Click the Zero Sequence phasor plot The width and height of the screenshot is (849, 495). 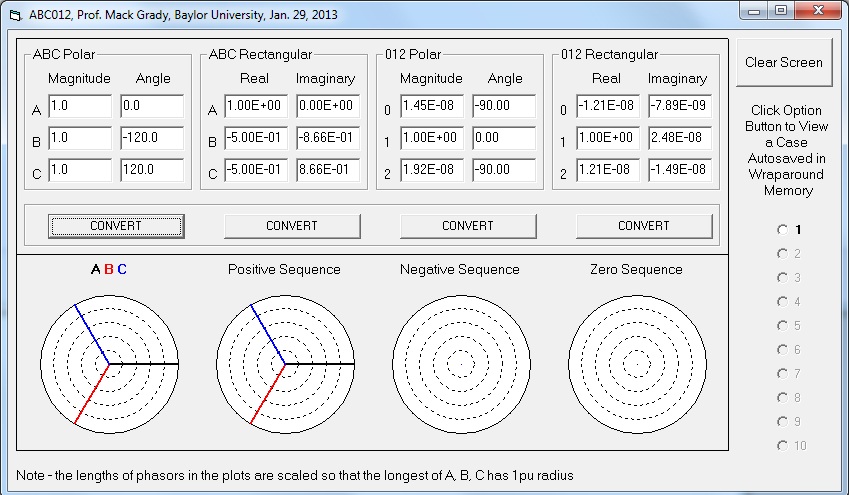[637, 362]
